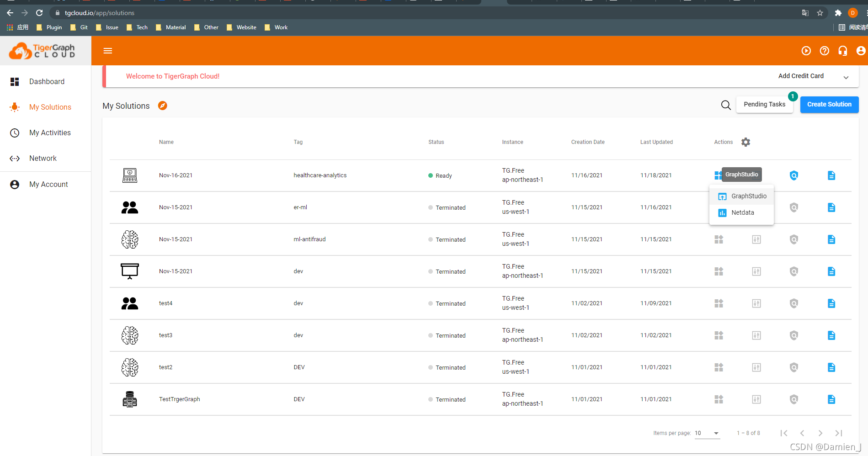Open the Work bookmarks folder

click(276, 27)
